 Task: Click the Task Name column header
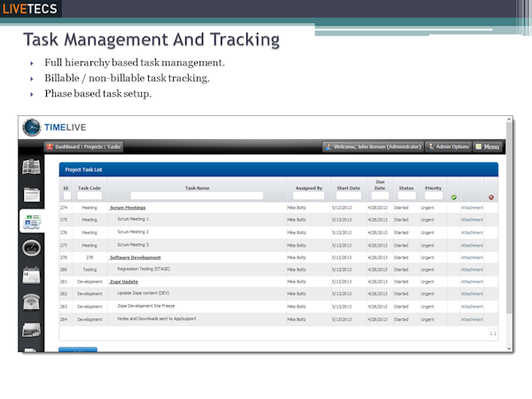pos(197,188)
